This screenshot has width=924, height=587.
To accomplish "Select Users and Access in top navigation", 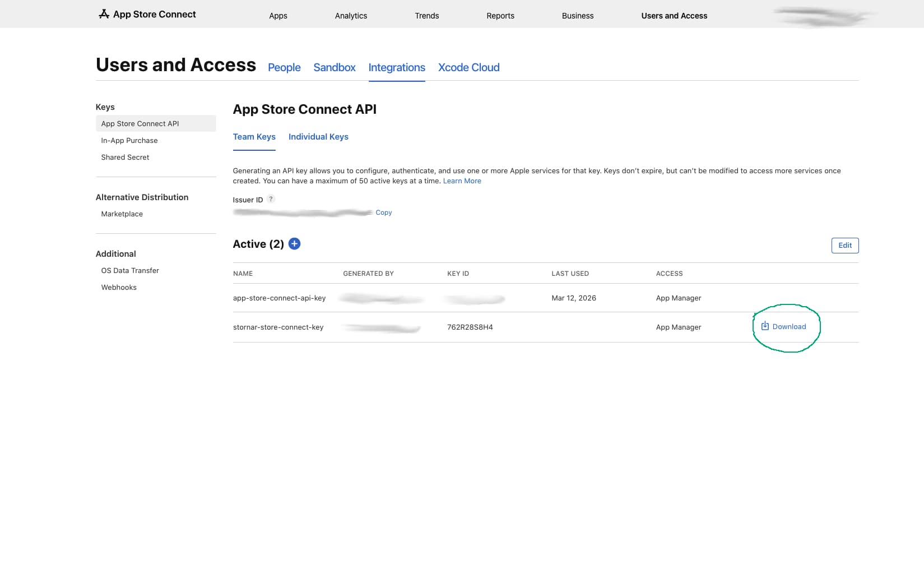I will click(x=674, y=16).
